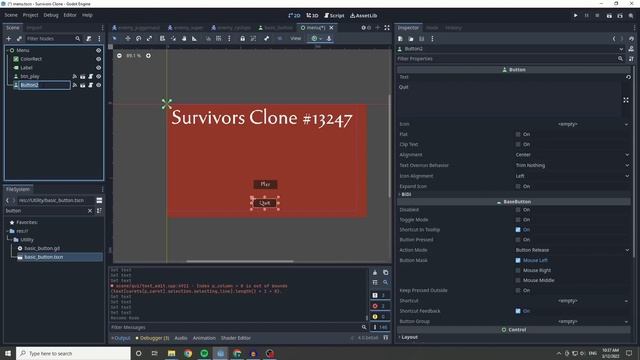Open the Alignment dropdown set to Center
This screenshot has width=640, height=360.
pos(572,155)
